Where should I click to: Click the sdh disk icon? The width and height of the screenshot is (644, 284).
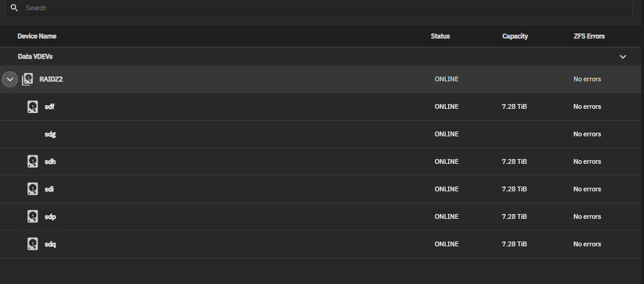[32, 161]
